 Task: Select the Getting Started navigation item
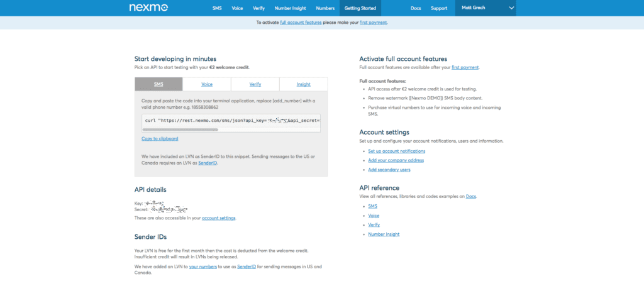pyautogui.click(x=360, y=8)
